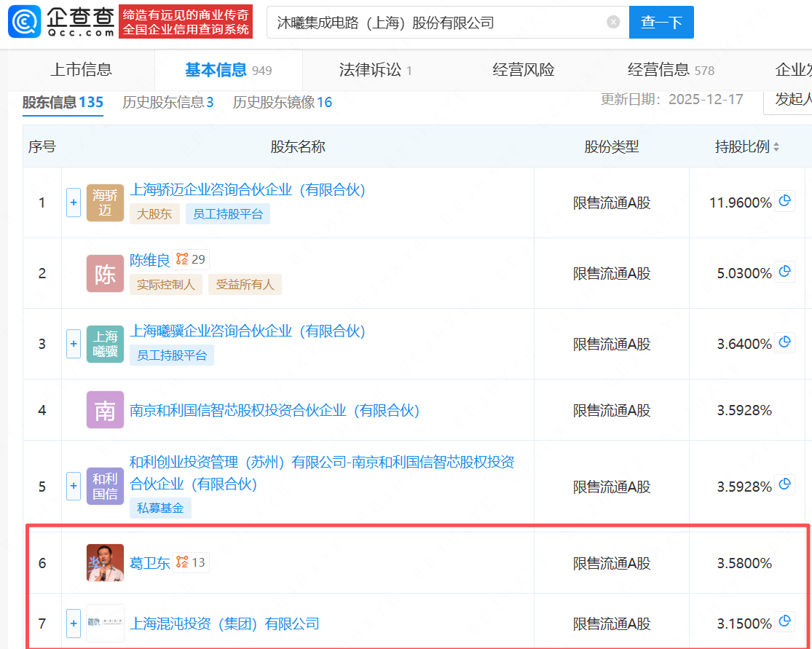812x649 pixels.
Task: Click pie chart icon beside 11.9600% holding
Action: (784, 201)
